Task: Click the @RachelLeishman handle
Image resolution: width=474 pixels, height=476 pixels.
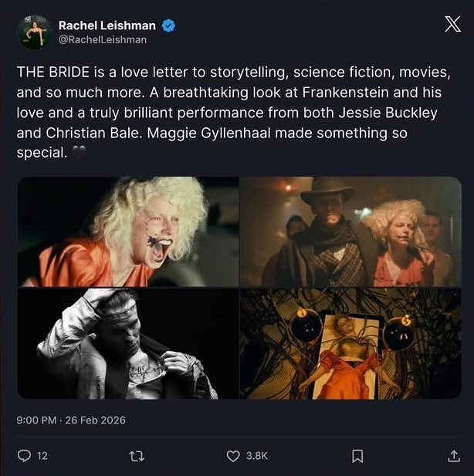Action: pyautogui.click(x=102, y=39)
